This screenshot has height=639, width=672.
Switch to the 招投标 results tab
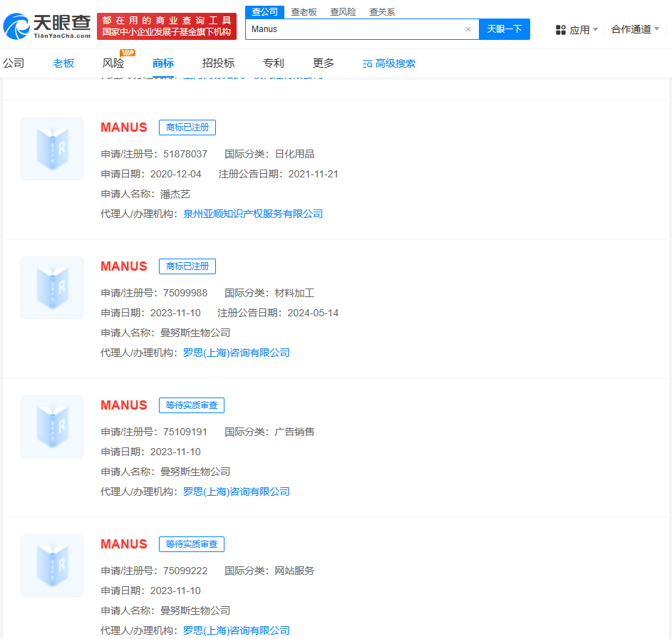click(x=218, y=63)
